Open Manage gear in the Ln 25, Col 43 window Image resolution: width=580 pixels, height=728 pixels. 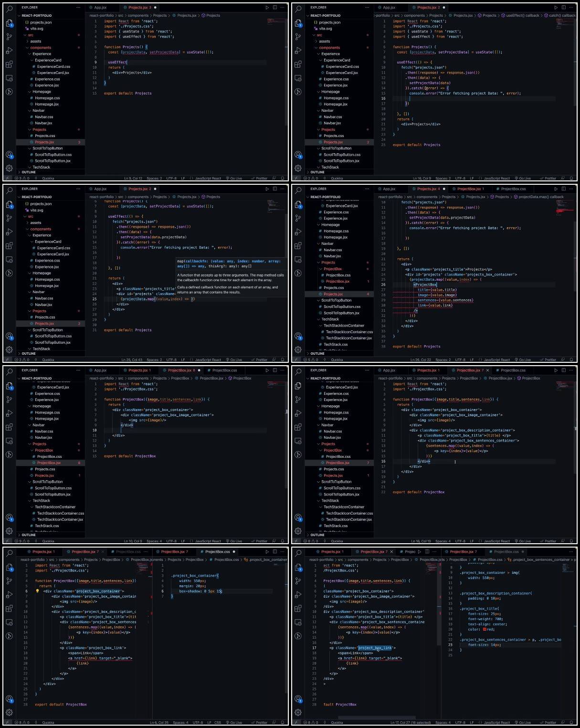(x=9, y=349)
